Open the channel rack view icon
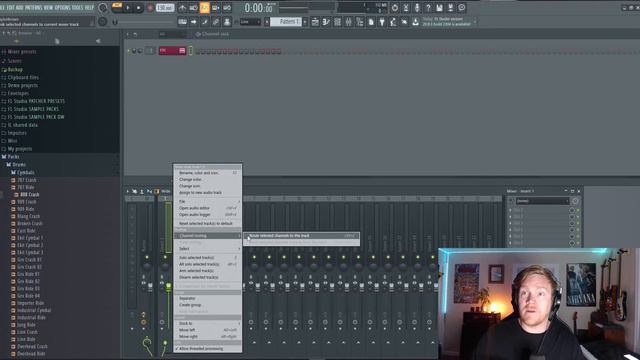The height and width of the screenshot is (360, 640). click(x=337, y=22)
